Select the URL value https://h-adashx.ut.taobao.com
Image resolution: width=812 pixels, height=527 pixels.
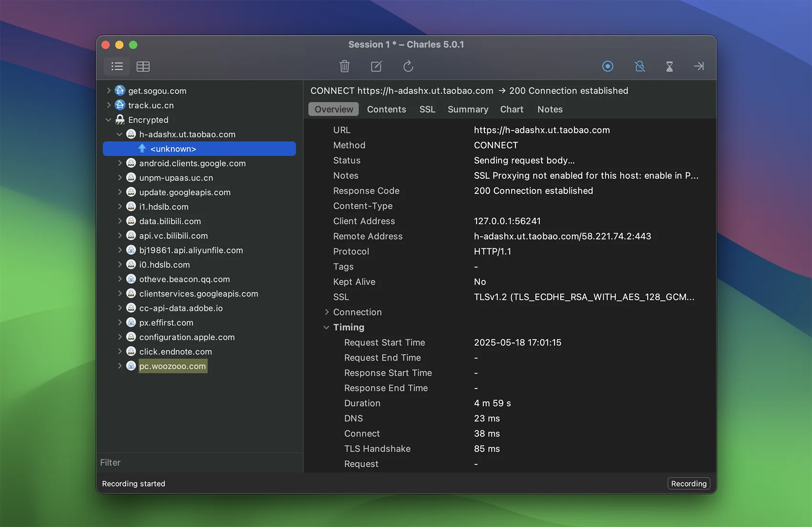[542, 130]
